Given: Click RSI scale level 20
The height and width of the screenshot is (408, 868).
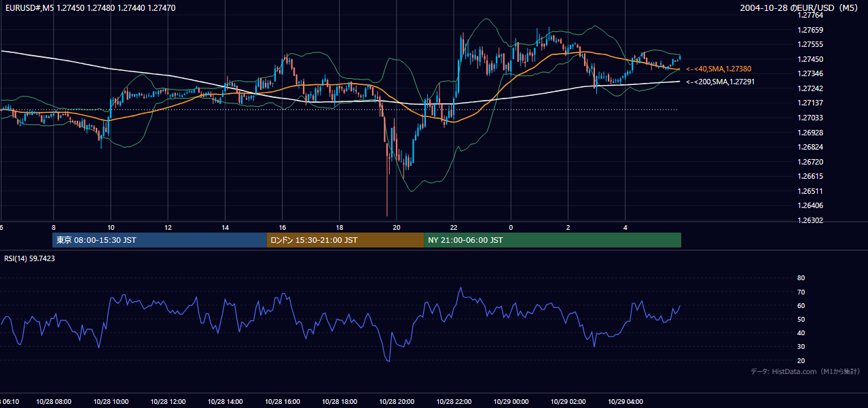Looking at the screenshot, I should [801, 361].
